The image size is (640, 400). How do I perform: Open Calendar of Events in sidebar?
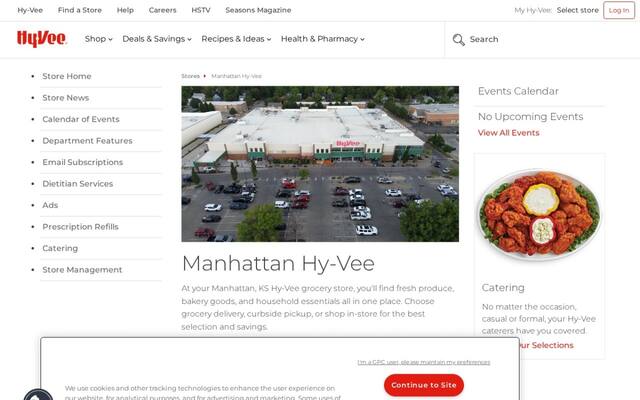coord(81,119)
